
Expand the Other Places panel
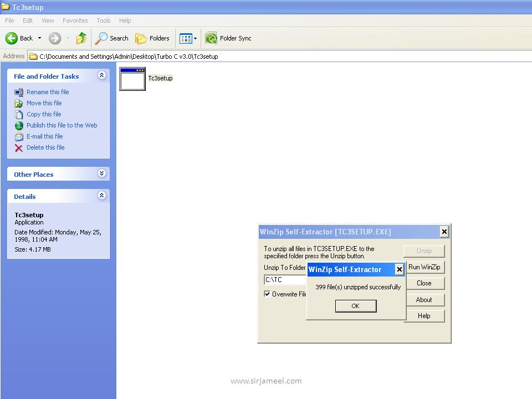point(101,173)
